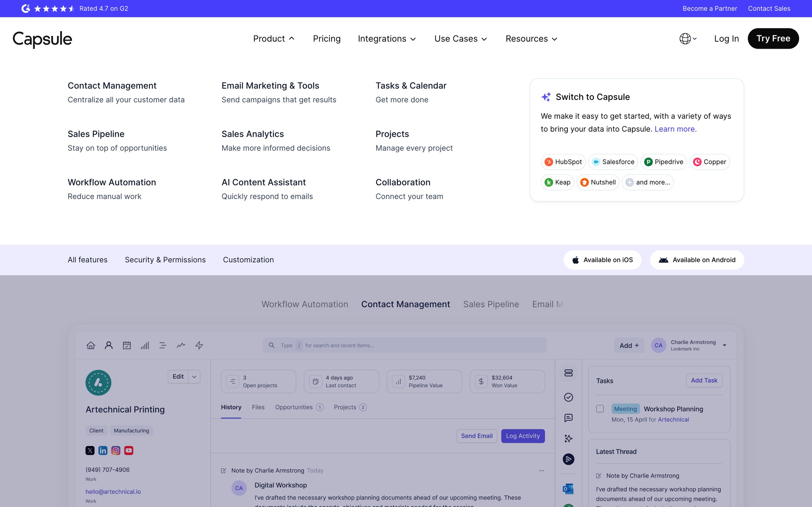Click the AI sparkle icon in side rail
This screenshot has height=507, width=812.
[x=568, y=438]
